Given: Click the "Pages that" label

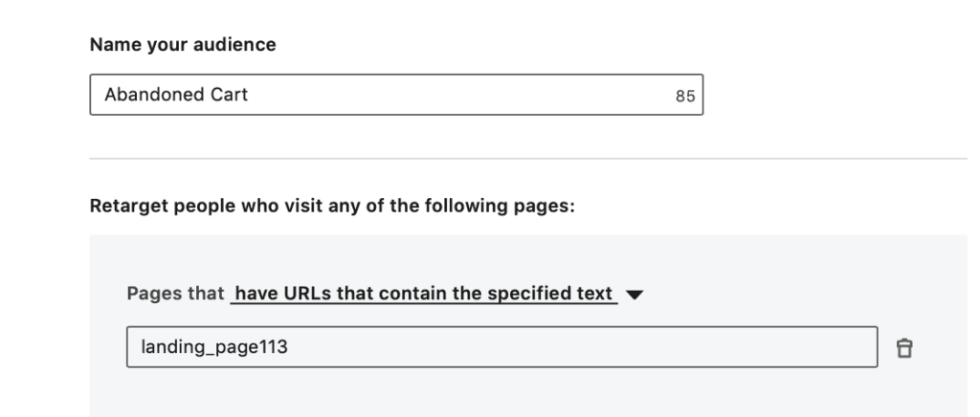Looking at the screenshot, I should (x=175, y=294).
